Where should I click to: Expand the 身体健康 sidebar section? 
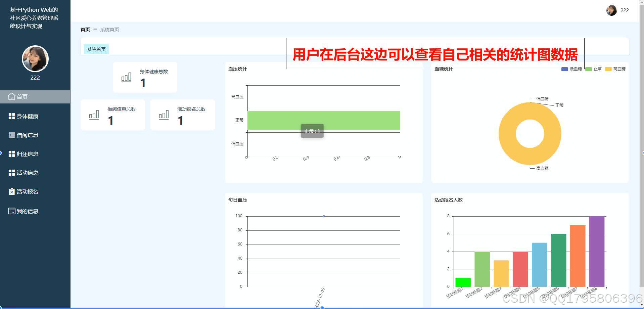pyautogui.click(x=28, y=116)
